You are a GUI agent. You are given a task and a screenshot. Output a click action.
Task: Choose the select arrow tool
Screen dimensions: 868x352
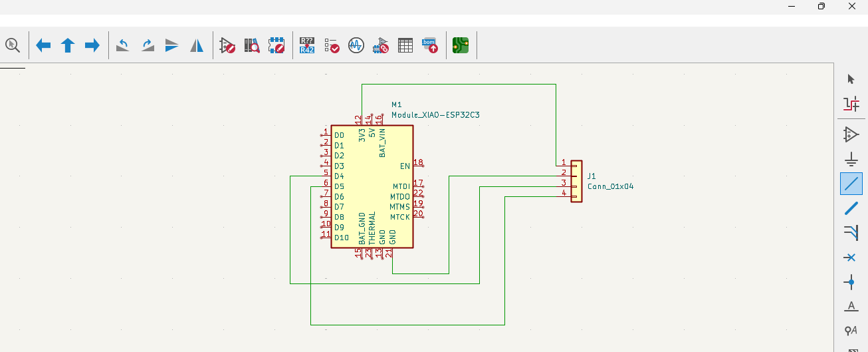pyautogui.click(x=851, y=79)
